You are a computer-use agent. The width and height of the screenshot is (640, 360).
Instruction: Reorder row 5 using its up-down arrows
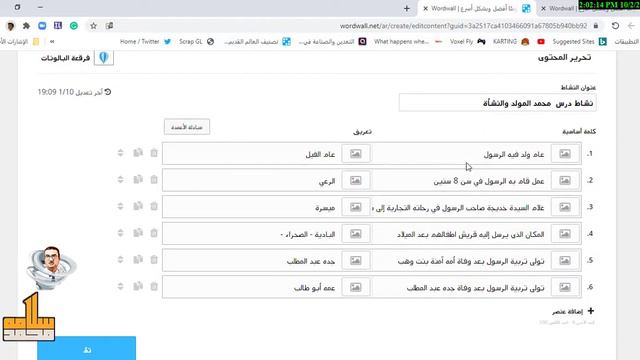point(120,259)
